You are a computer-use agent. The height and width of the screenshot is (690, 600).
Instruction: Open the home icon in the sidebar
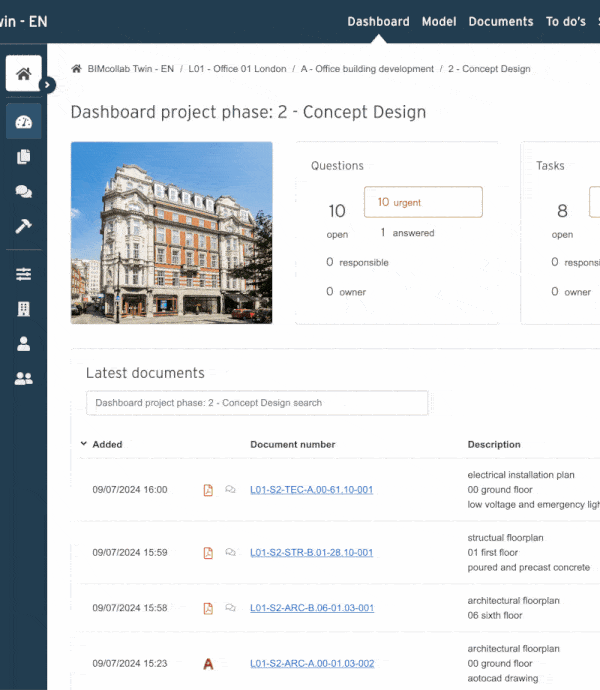[24, 73]
